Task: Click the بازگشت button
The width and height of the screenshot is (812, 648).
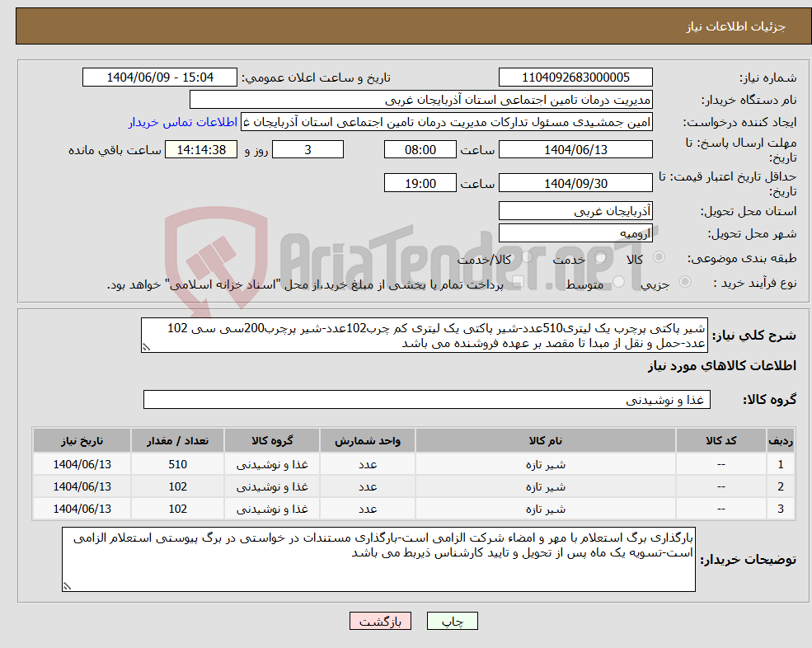Action: point(380,621)
